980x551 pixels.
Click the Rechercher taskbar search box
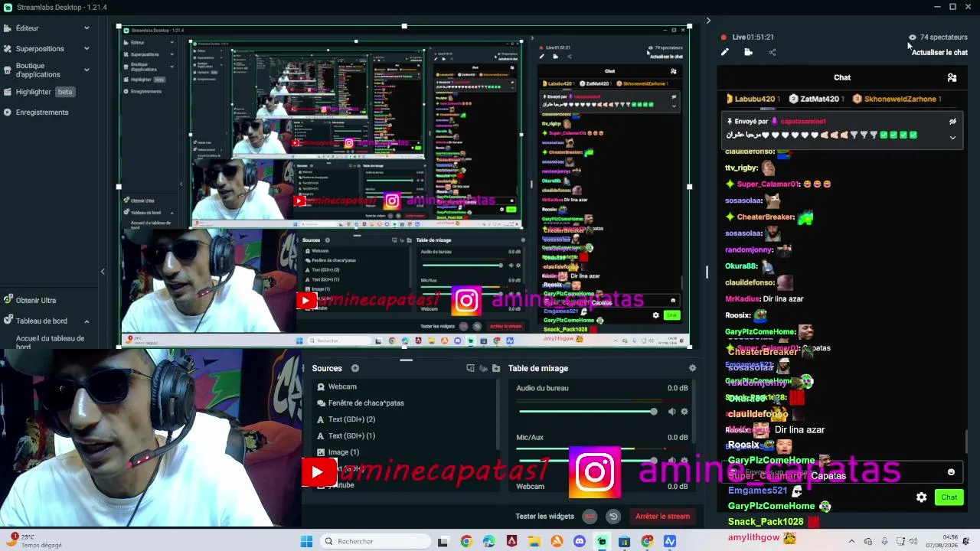click(375, 542)
